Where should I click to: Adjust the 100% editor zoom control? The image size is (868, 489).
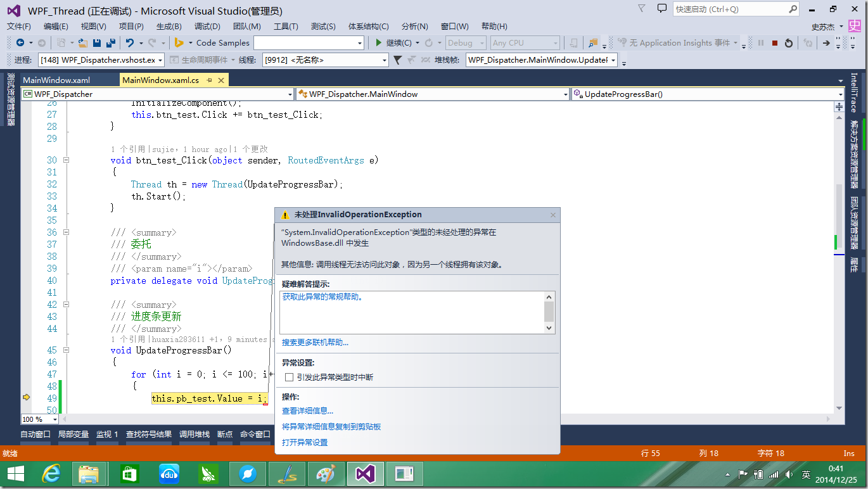click(39, 419)
